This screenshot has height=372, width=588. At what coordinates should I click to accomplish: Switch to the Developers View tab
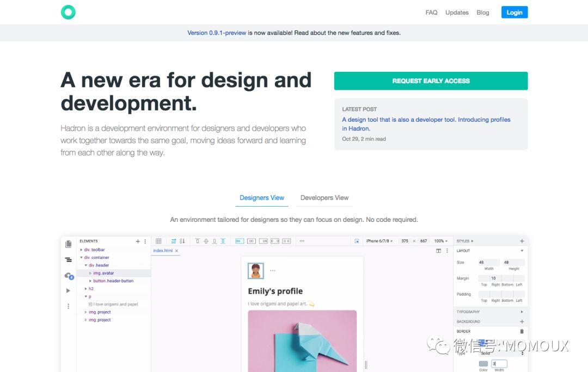pyautogui.click(x=324, y=198)
